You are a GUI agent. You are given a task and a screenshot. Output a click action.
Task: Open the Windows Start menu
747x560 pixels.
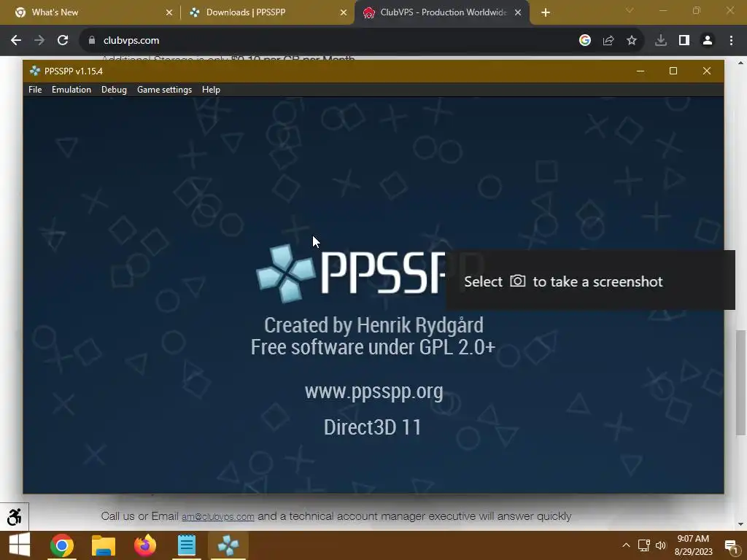20,545
